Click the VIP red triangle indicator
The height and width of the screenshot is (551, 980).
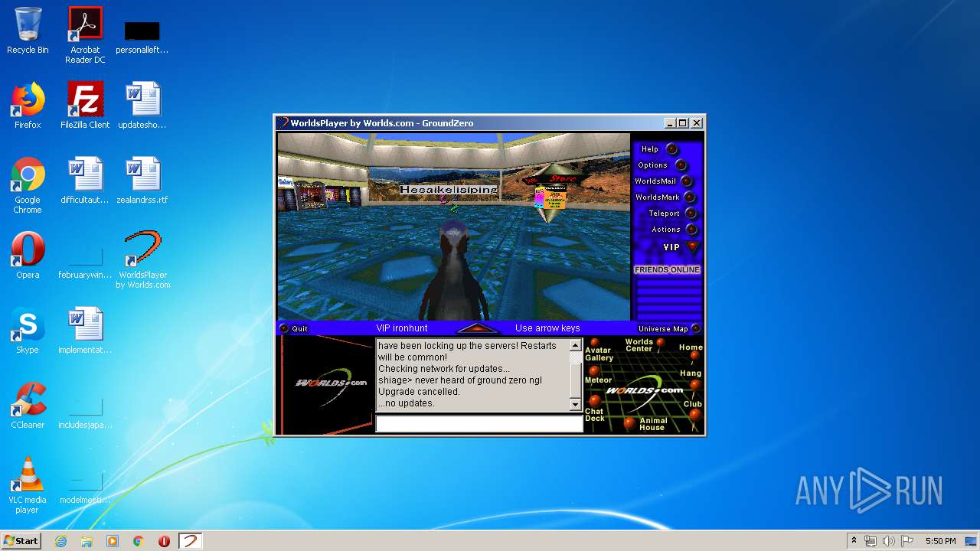point(692,247)
